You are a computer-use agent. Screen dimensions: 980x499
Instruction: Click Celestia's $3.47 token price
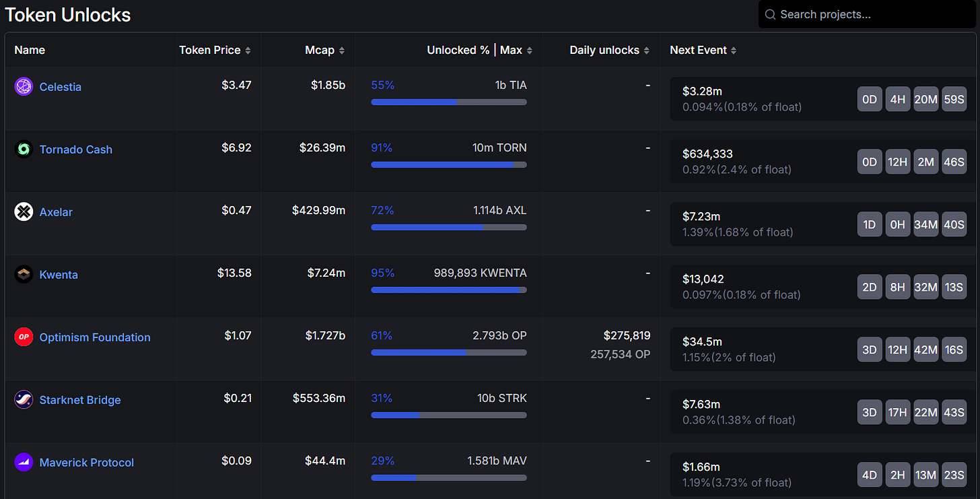(236, 86)
